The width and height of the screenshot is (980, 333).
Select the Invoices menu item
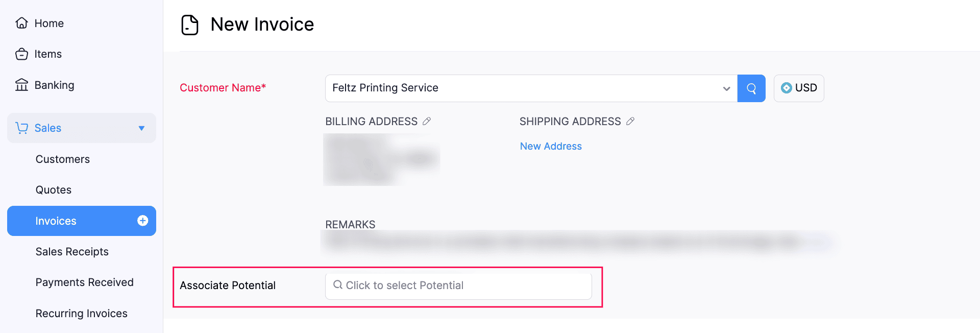pos(56,221)
